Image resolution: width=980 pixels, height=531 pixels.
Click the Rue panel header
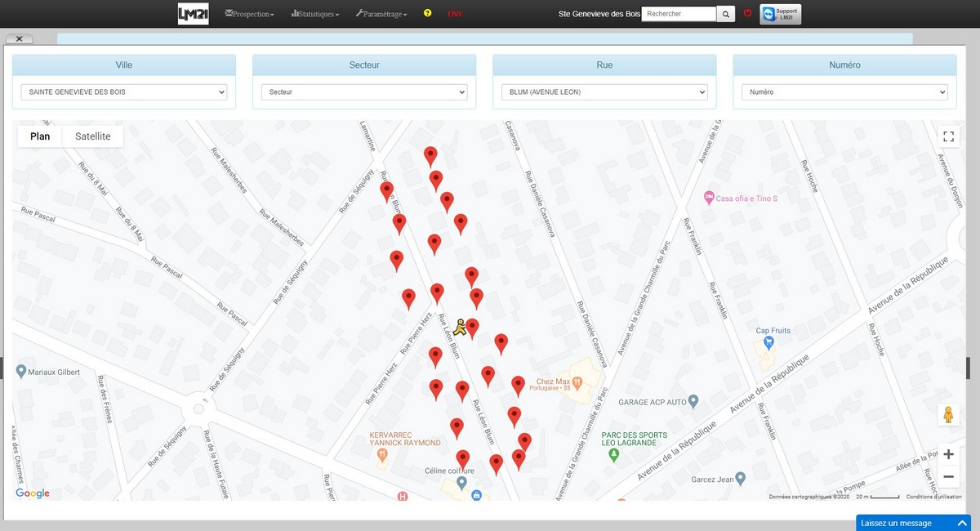604,65
